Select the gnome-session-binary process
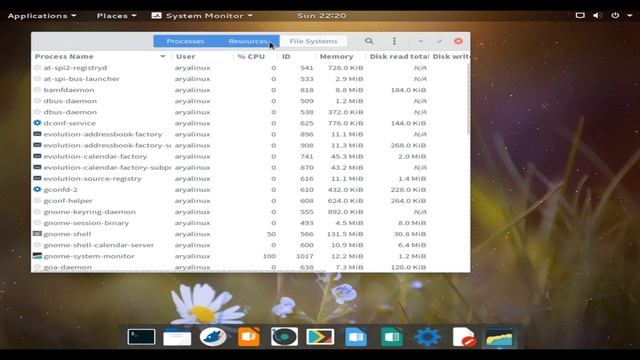Viewport: 640px width, 360px height. coord(250,223)
